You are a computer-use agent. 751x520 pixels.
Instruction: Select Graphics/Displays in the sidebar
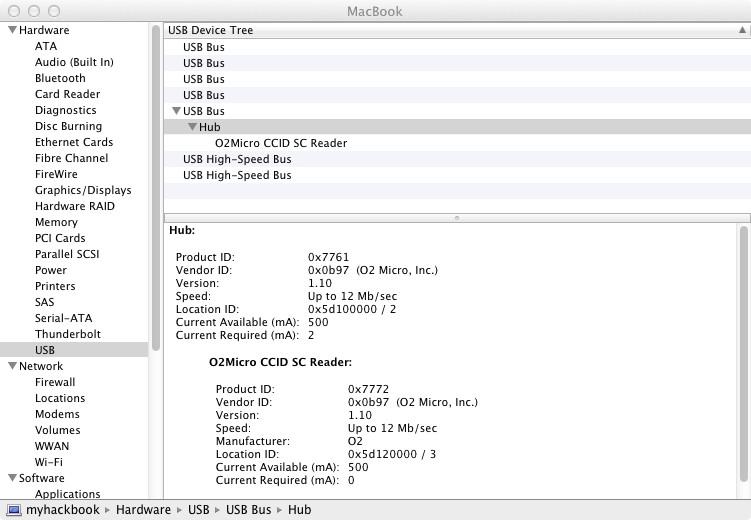click(83, 190)
